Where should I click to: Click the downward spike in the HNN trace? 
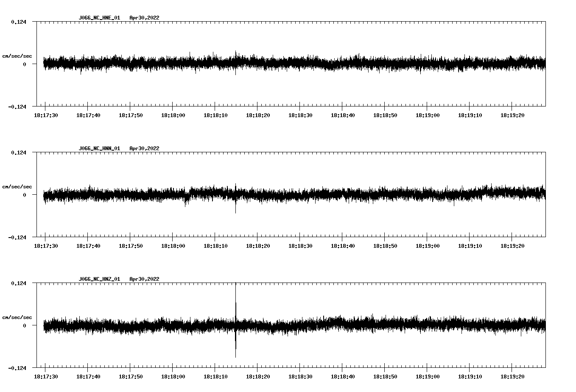(x=235, y=207)
